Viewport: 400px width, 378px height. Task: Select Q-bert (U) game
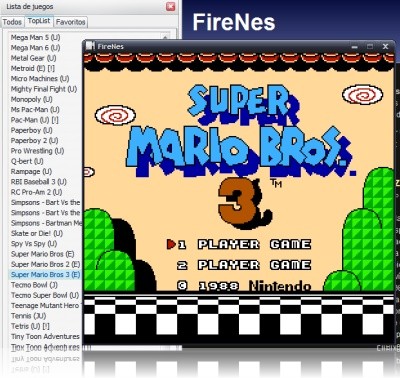[x=27, y=161]
